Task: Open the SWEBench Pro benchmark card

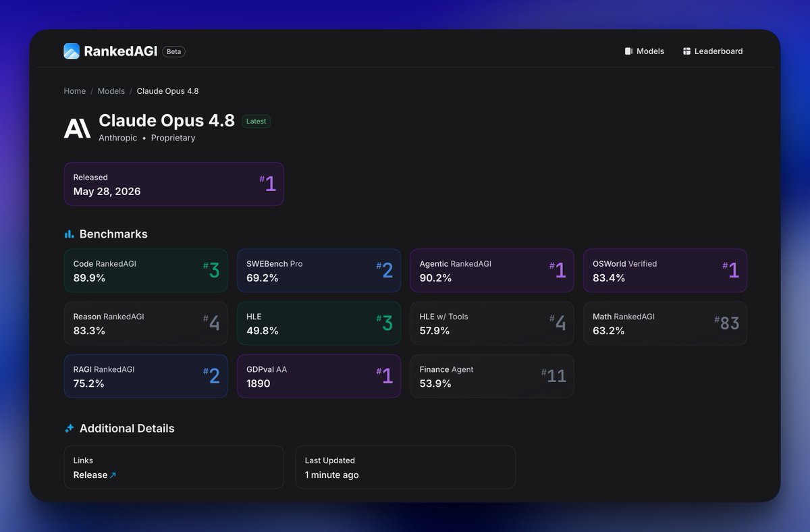Action: (319, 271)
